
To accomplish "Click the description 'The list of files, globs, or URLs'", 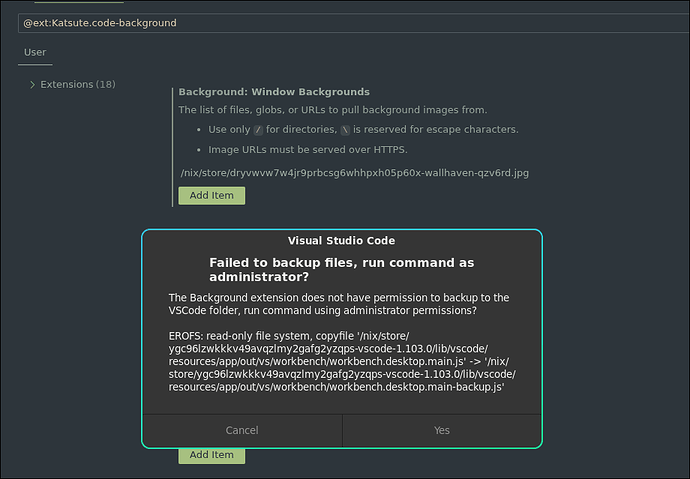I will [333, 110].
